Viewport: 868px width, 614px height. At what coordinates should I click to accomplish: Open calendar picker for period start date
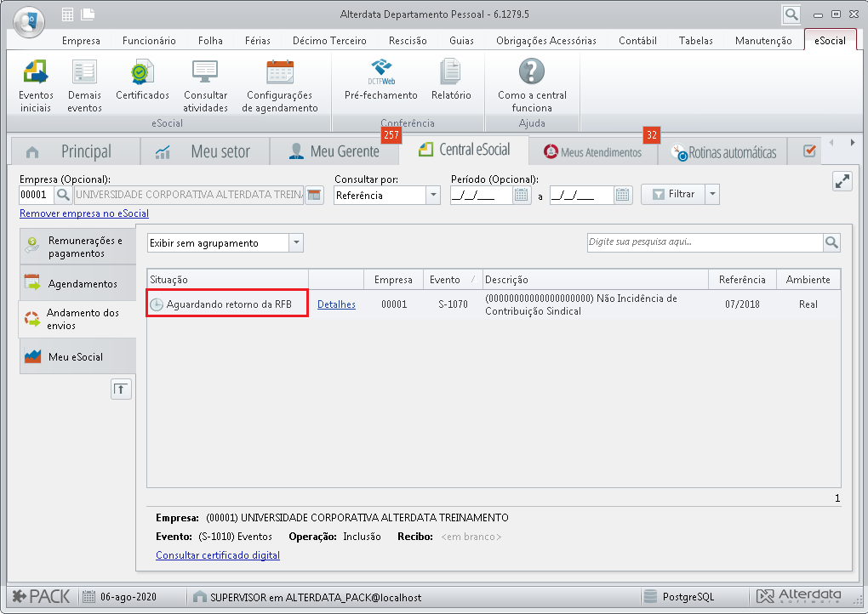click(521, 195)
